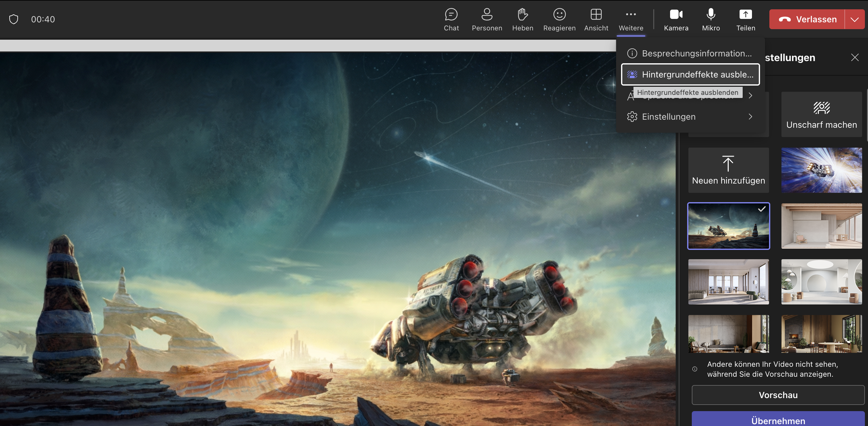The height and width of the screenshot is (426, 868).
Task: Raise hand with Heben icon
Action: [x=522, y=19]
